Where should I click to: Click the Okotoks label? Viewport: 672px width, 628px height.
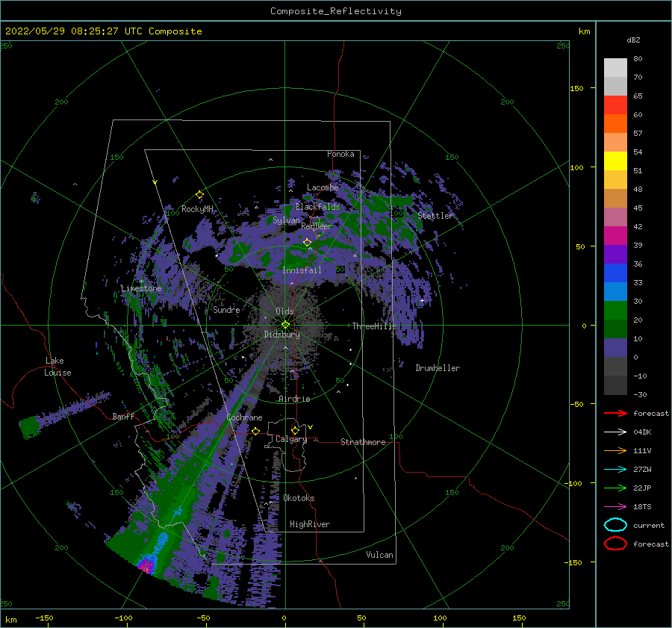point(299,498)
